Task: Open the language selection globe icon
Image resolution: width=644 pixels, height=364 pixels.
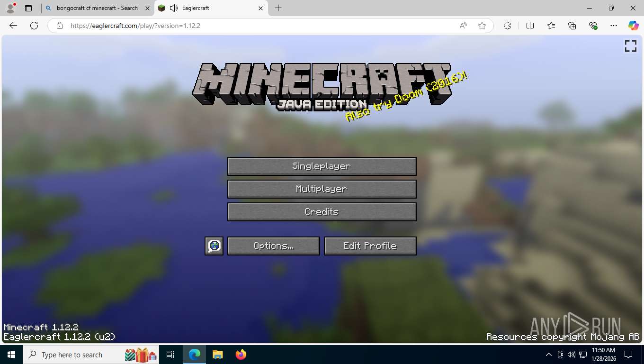Action: [214, 246]
